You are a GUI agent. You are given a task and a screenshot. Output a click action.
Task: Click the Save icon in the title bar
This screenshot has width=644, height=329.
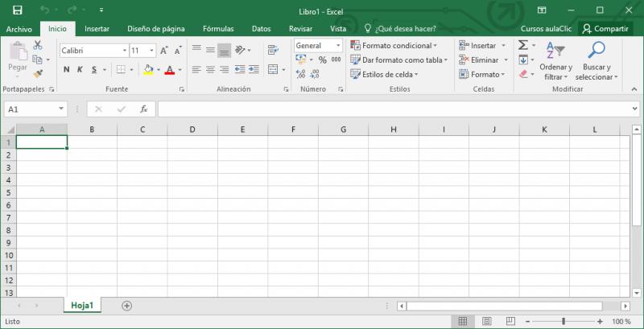pos(17,10)
